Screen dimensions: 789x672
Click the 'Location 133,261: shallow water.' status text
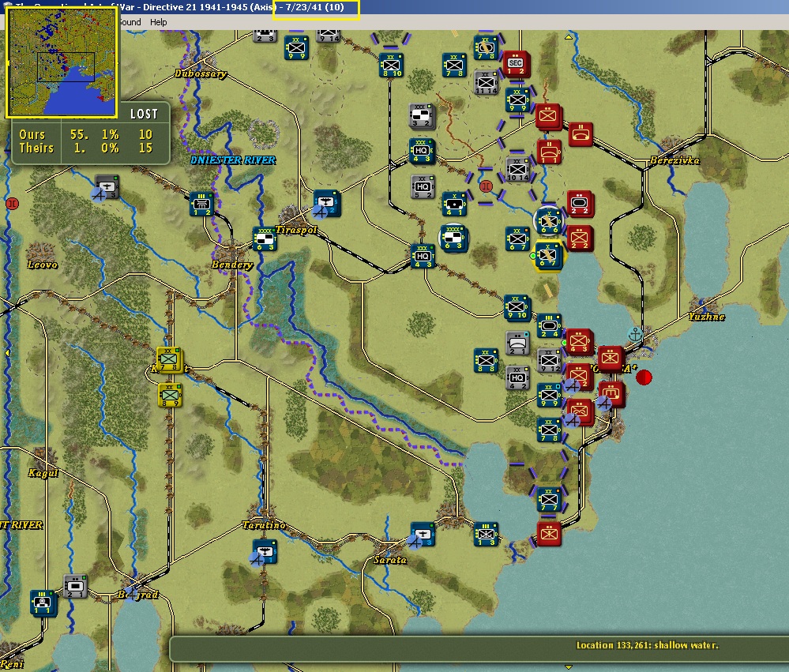[x=648, y=645]
